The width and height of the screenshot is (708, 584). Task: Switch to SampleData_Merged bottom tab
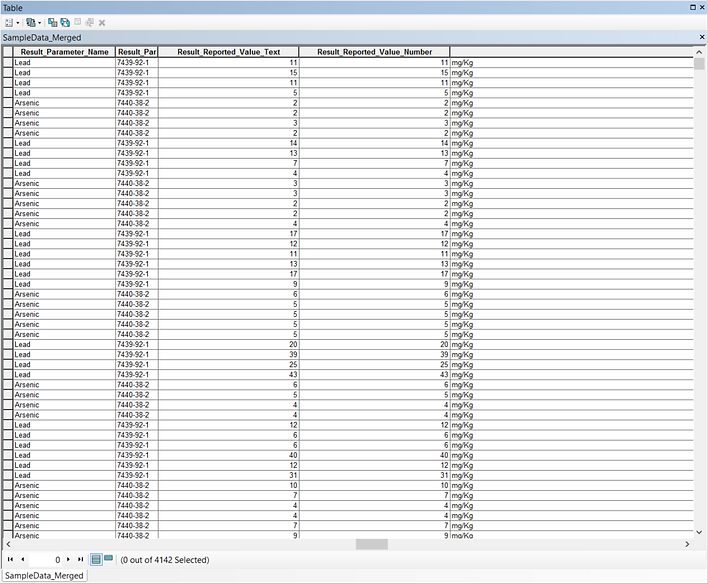(44, 575)
